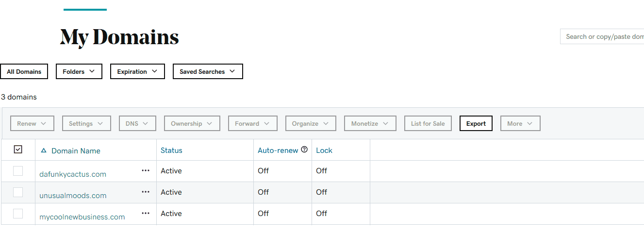Open the Expiration filter dropdown
Screen dimensions: 644x234
[137, 71]
